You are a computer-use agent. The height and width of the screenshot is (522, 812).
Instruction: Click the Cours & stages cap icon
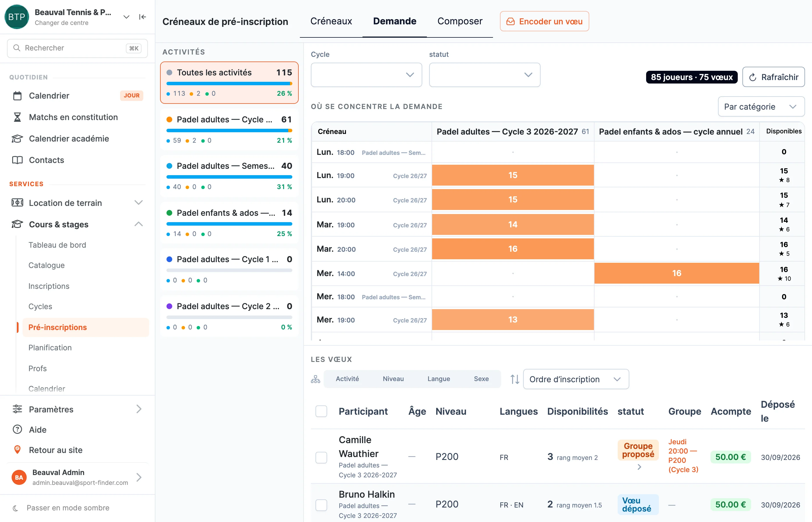click(17, 224)
